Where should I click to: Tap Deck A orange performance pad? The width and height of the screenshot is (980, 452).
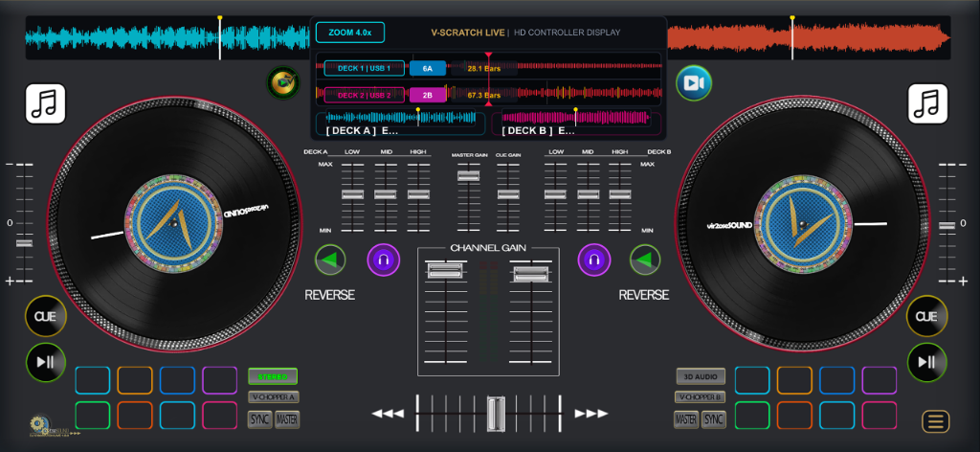135,380
